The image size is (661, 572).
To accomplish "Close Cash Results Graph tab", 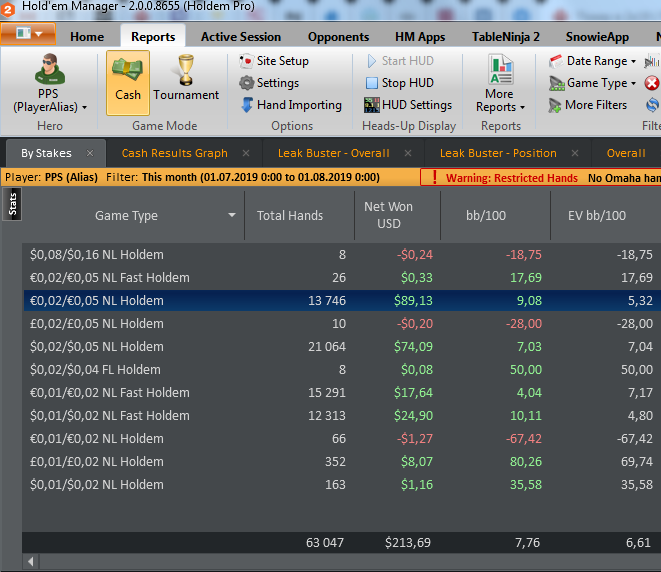I will click(246, 153).
